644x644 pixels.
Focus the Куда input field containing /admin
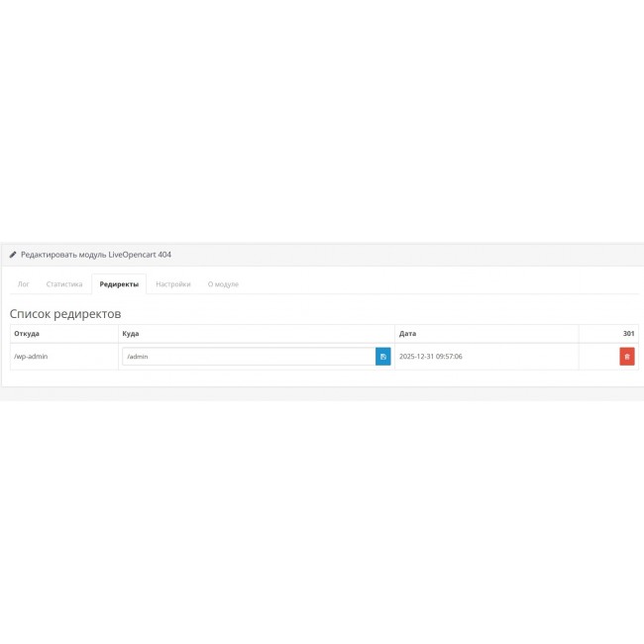[248, 357]
